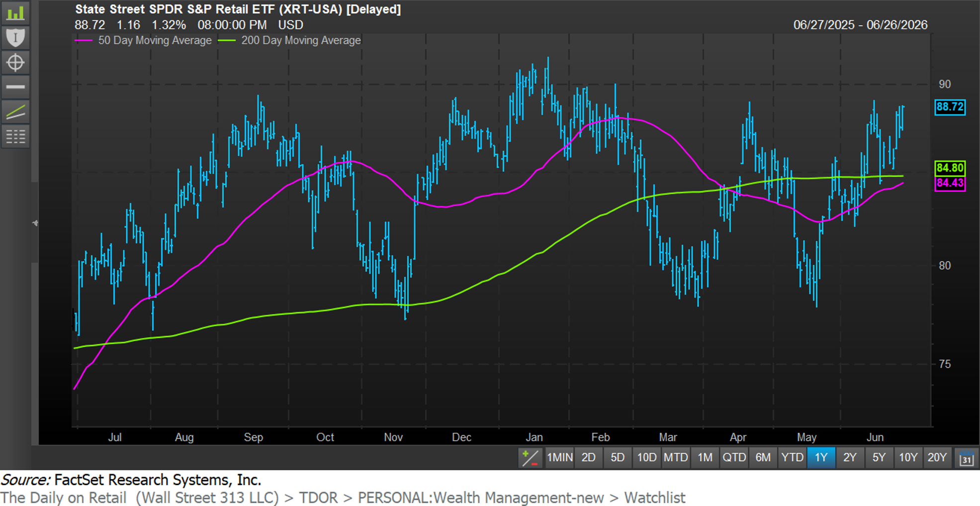This screenshot has height=506, width=980.
Task: Expand the collapsed left side panel arrow
Action: tap(35, 223)
